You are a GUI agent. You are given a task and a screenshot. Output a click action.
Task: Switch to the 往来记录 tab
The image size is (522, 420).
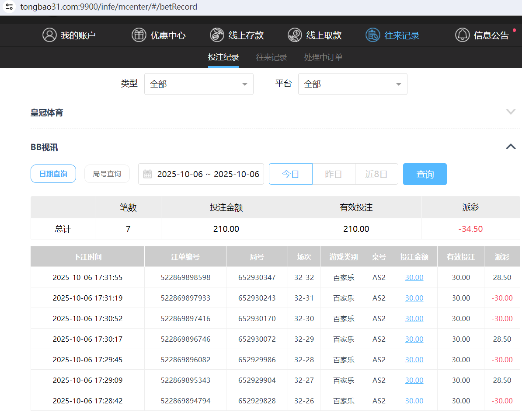[271, 57]
